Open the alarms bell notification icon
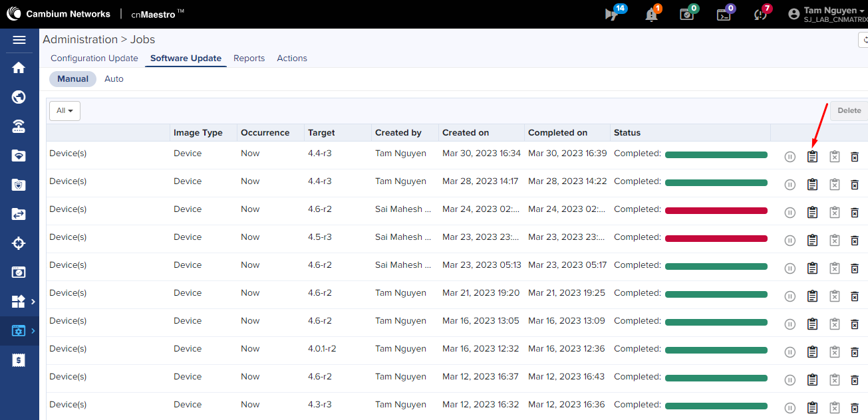The image size is (868, 420). (x=651, y=15)
